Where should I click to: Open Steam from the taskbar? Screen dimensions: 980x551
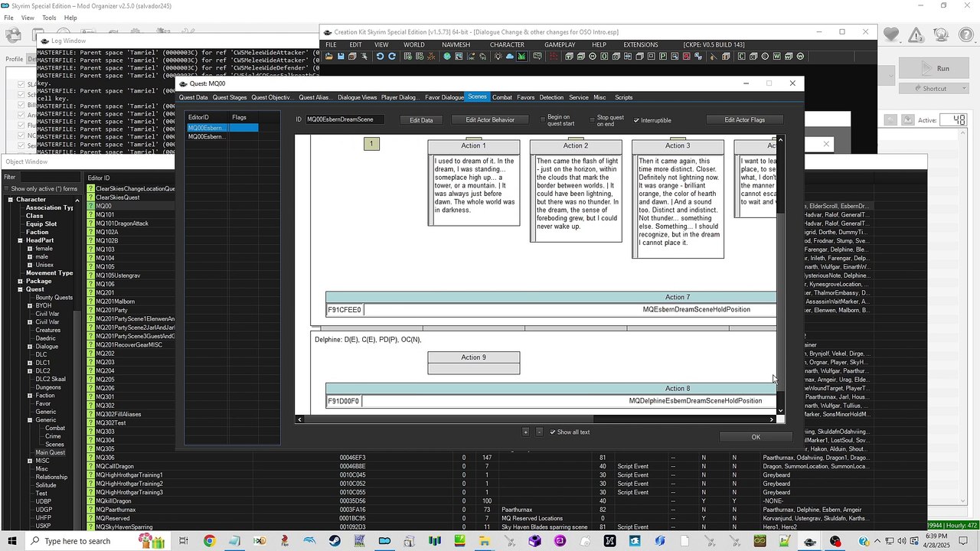pyautogui.click(x=335, y=541)
